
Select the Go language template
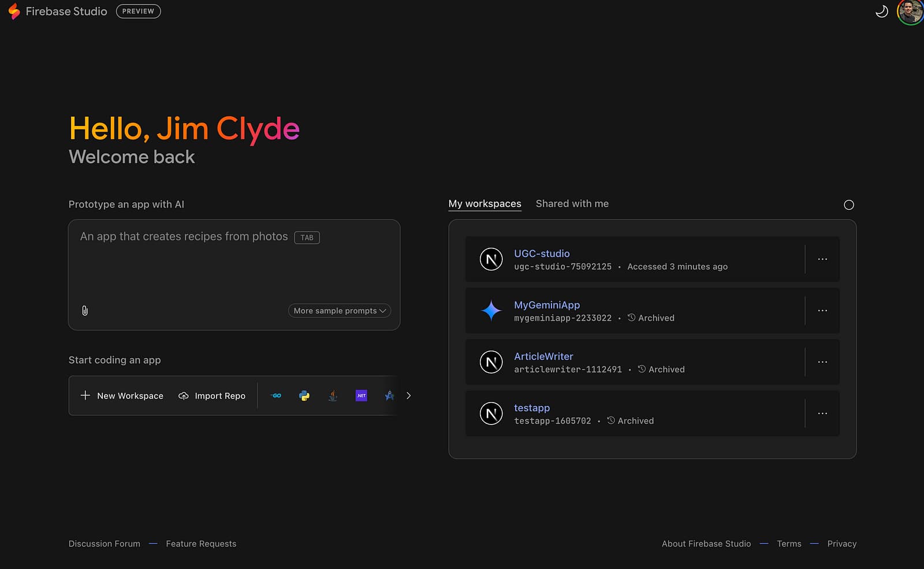[x=276, y=396]
